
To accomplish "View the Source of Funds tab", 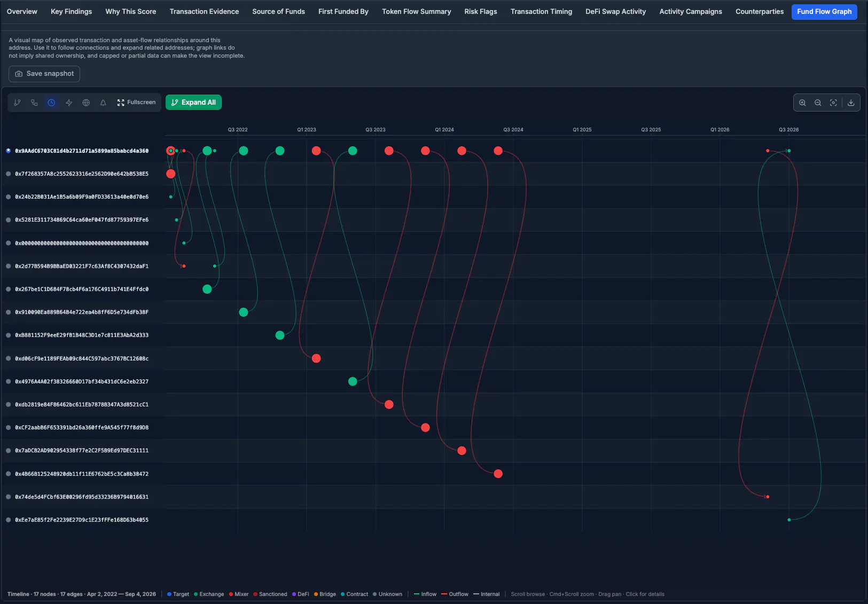I will [278, 12].
